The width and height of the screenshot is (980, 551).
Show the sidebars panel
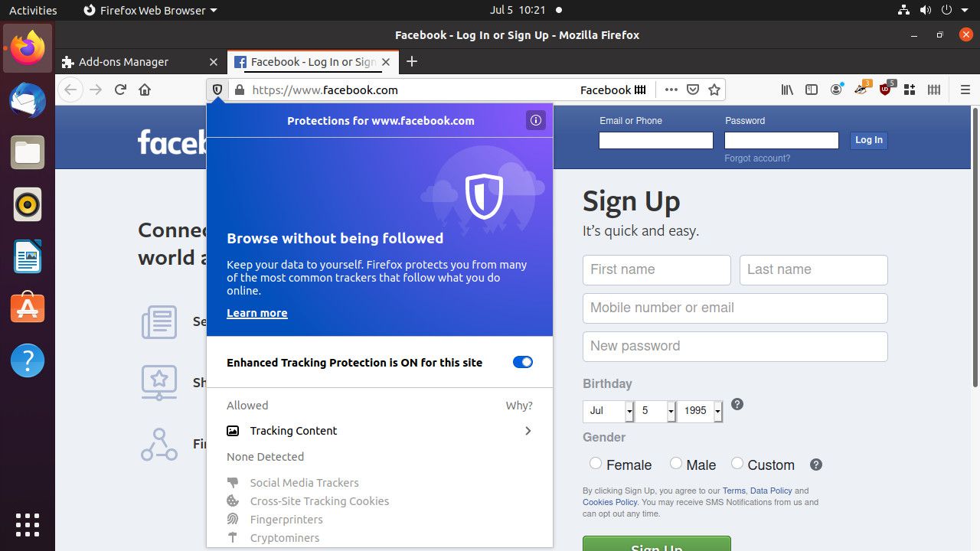pyautogui.click(x=812, y=90)
